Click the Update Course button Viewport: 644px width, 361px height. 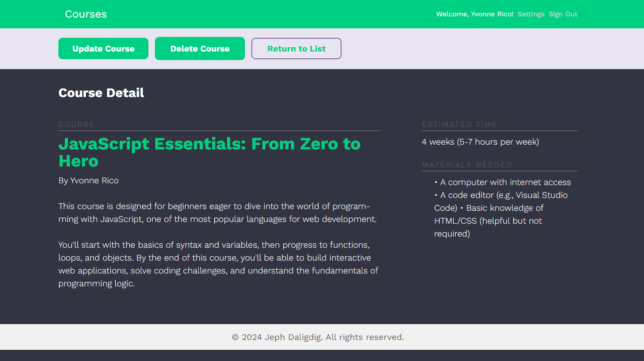click(103, 49)
